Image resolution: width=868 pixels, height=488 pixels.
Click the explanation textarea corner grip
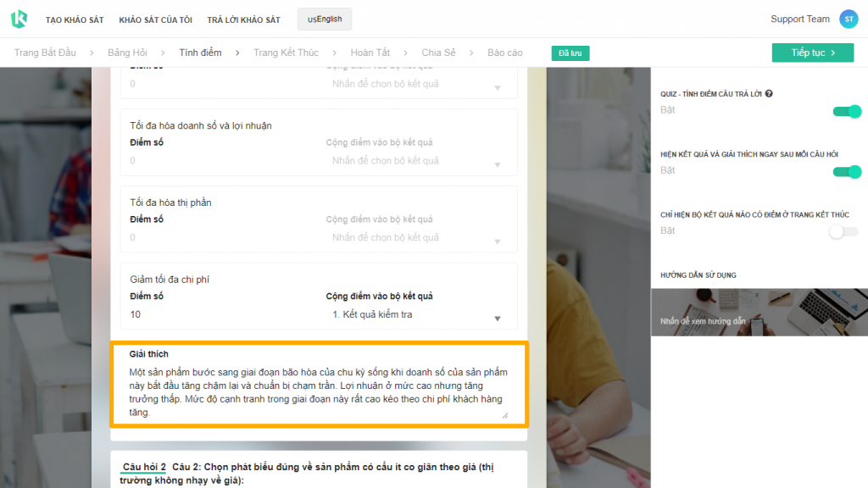pos(505,415)
